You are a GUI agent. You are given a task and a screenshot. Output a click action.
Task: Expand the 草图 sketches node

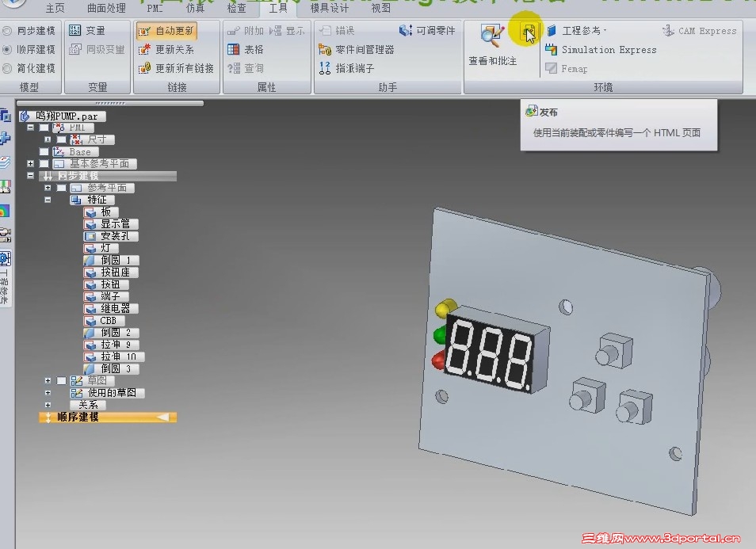click(x=48, y=381)
